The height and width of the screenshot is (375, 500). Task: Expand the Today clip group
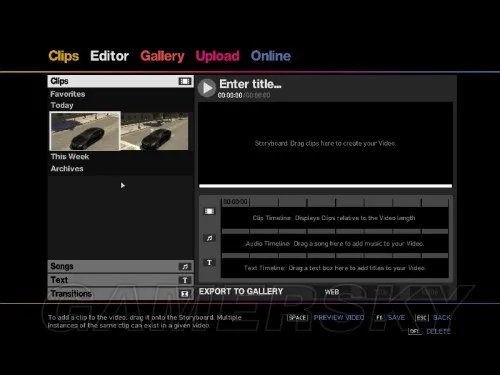62,105
